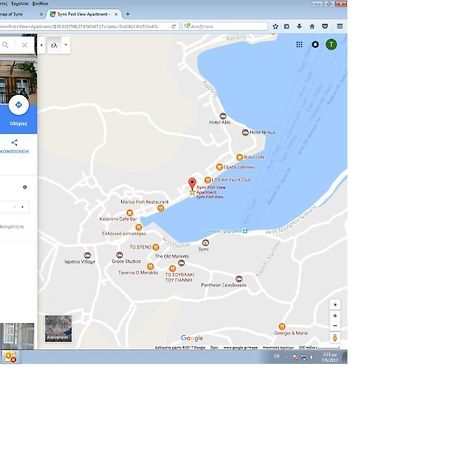Screen dimensions: 450x450
Task: Click the Symi camera landmark marker
Action: [x=206, y=243]
